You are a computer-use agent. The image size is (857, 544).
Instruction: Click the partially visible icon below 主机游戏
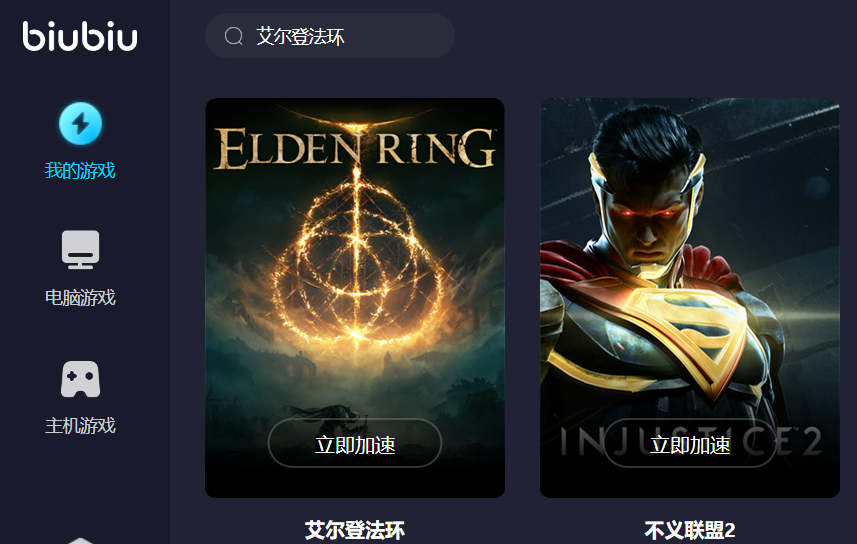pyautogui.click(x=80, y=540)
